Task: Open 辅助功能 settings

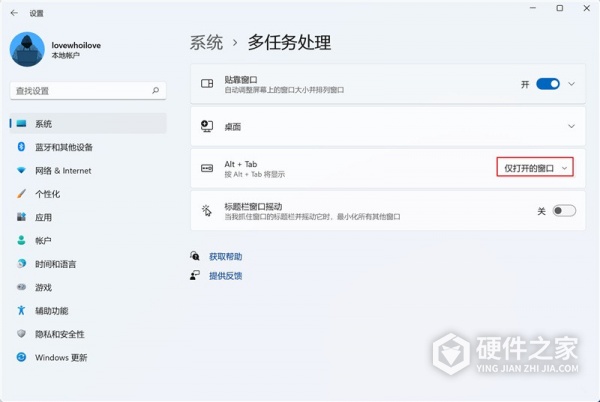Action: 88,311
